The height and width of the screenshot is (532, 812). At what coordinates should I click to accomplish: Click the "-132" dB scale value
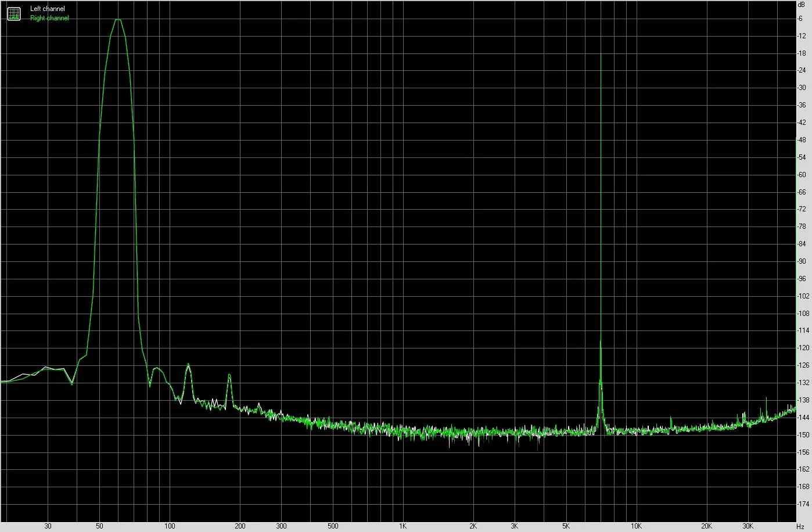(803, 383)
